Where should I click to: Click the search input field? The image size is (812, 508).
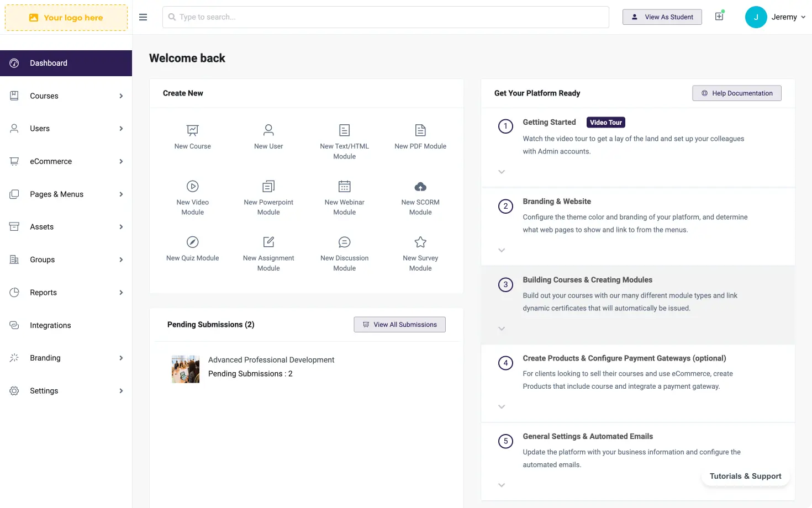(x=385, y=17)
